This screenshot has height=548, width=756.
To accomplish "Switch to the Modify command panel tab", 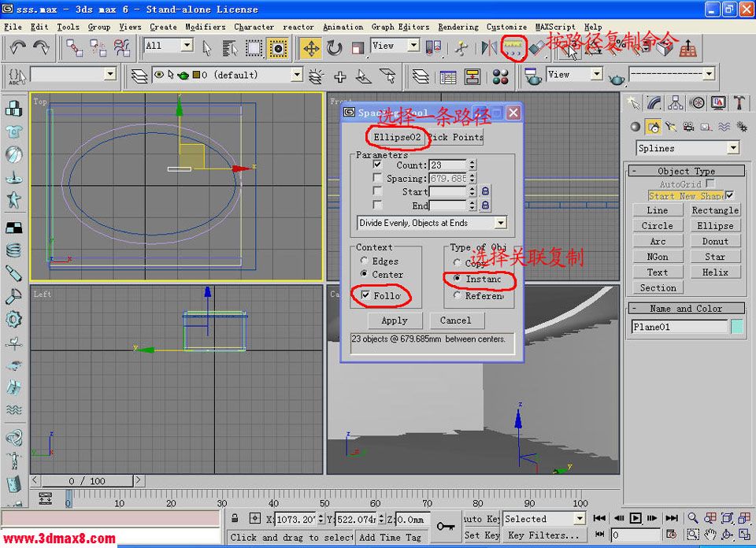I will pos(654,102).
